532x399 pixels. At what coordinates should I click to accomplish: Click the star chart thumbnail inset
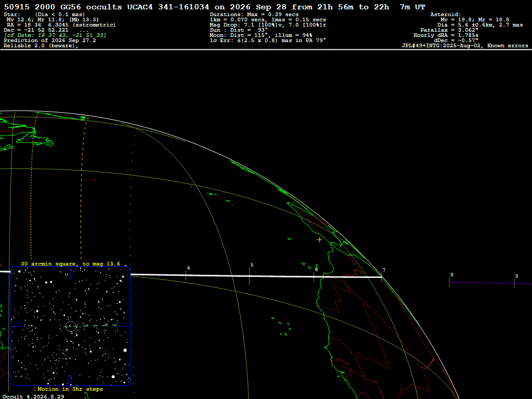(71, 326)
